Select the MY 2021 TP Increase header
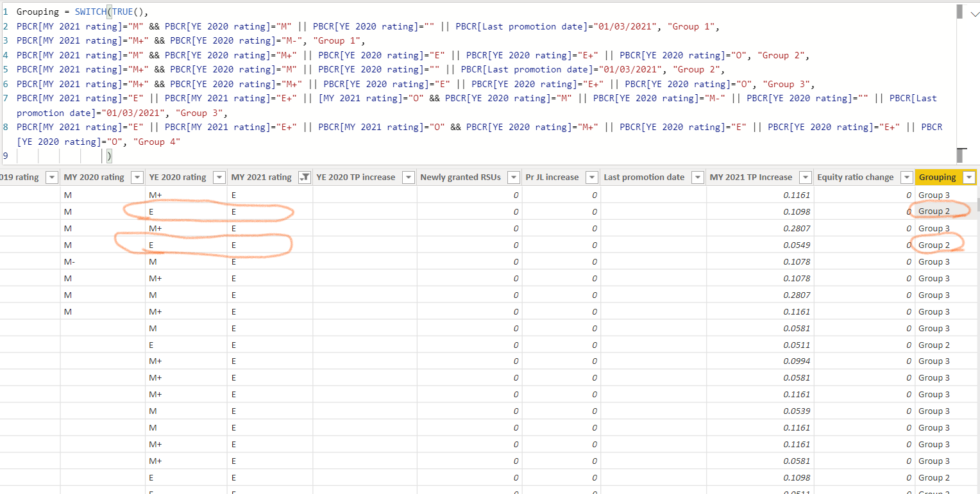The image size is (980, 494). pyautogui.click(x=751, y=177)
